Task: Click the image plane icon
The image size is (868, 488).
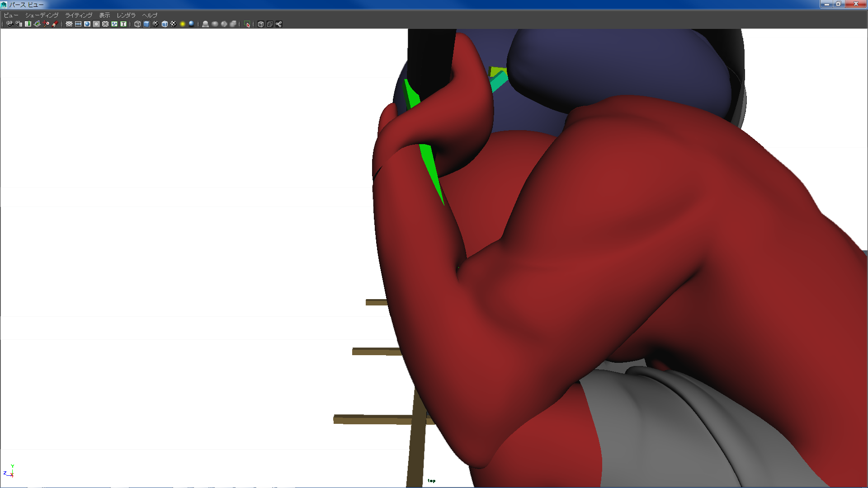Action: 37,24
